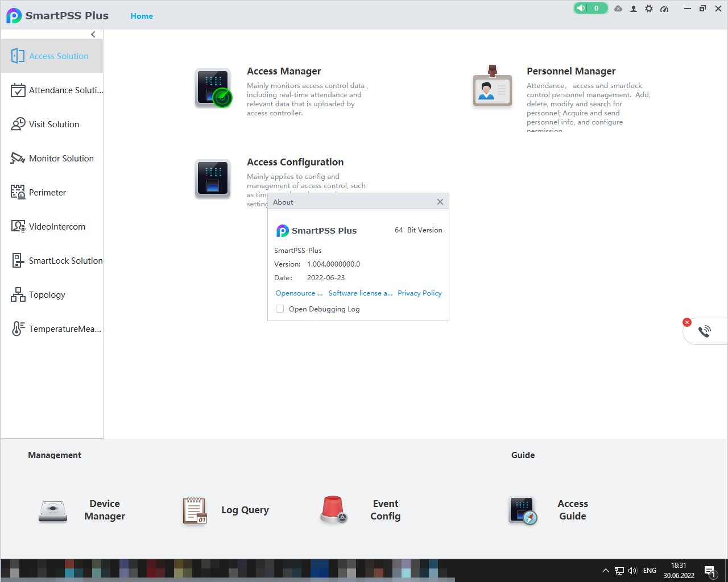
Task: Select Monitor Solution in sidebar
Action: (52, 159)
